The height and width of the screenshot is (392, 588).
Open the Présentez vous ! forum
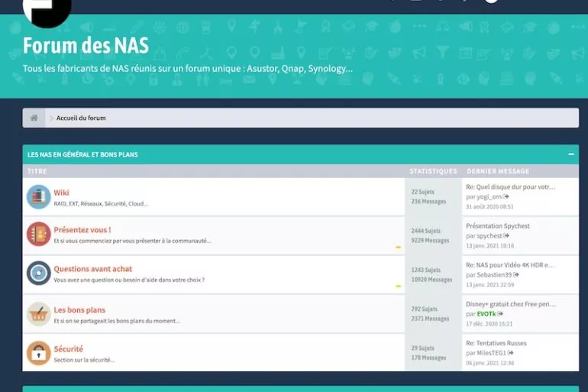coord(82,229)
